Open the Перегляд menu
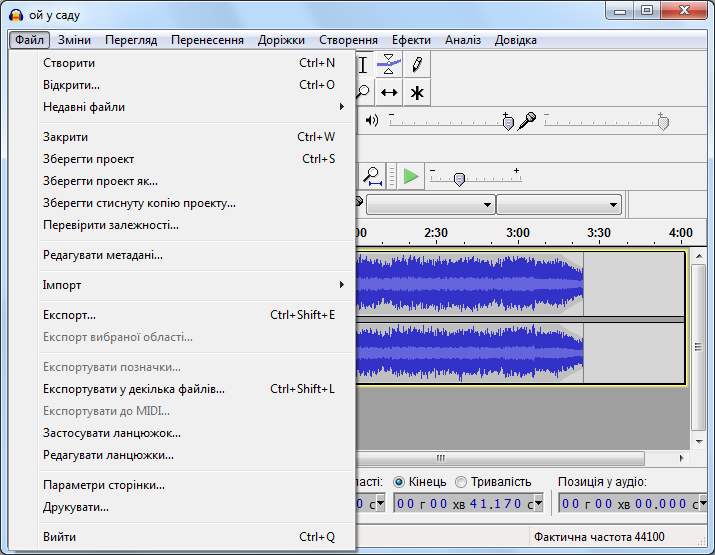The image size is (715, 555). 131,40
